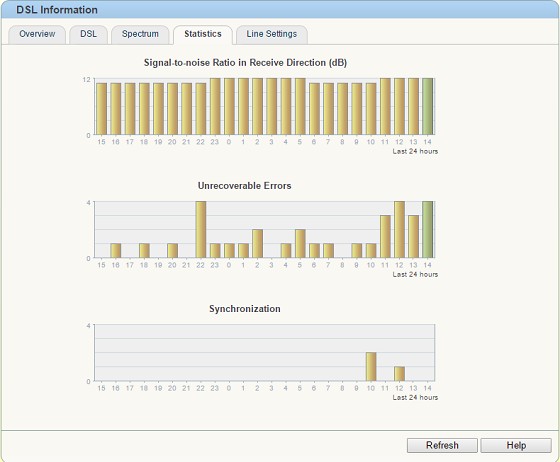This screenshot has height=462, width=560.
Task: Go to the Line Settings tab
Action: (271, 35)
